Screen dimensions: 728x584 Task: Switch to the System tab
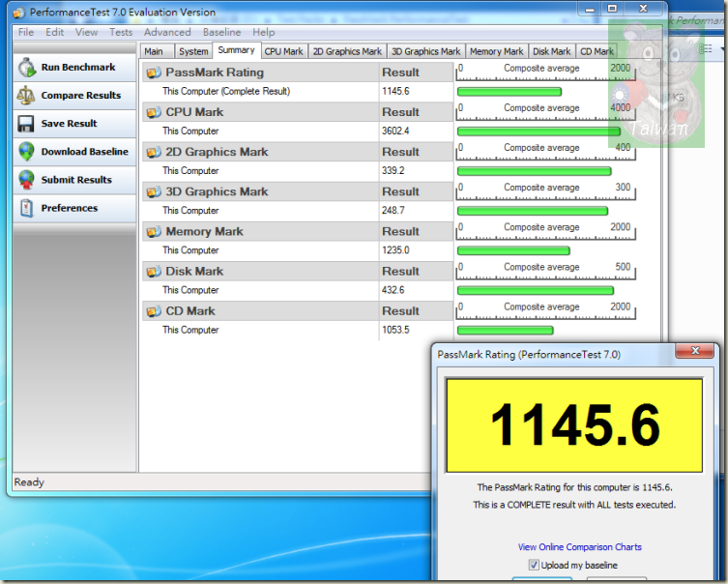click(x=193, y=51)
